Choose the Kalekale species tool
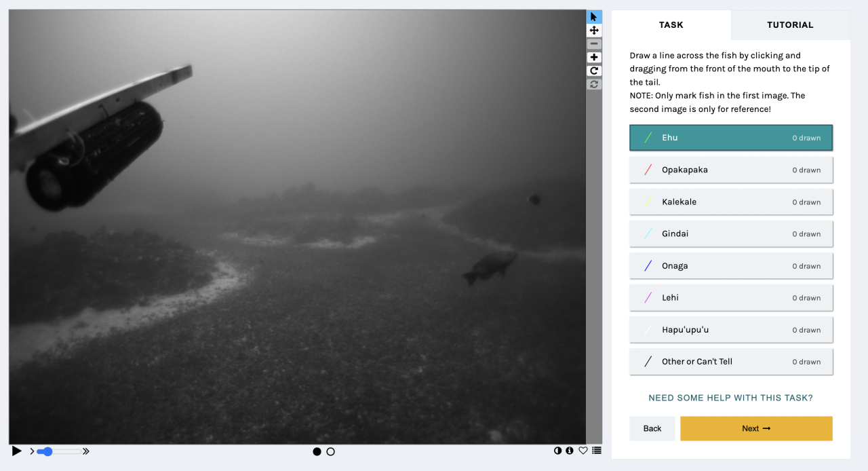Image resolution: width=868 pixels, height=471 pixels. pyautogui.click(x=731, y=202)
